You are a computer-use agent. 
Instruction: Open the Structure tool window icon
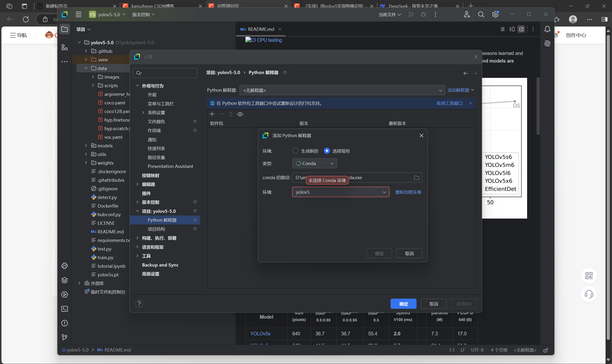pos(65,47)
